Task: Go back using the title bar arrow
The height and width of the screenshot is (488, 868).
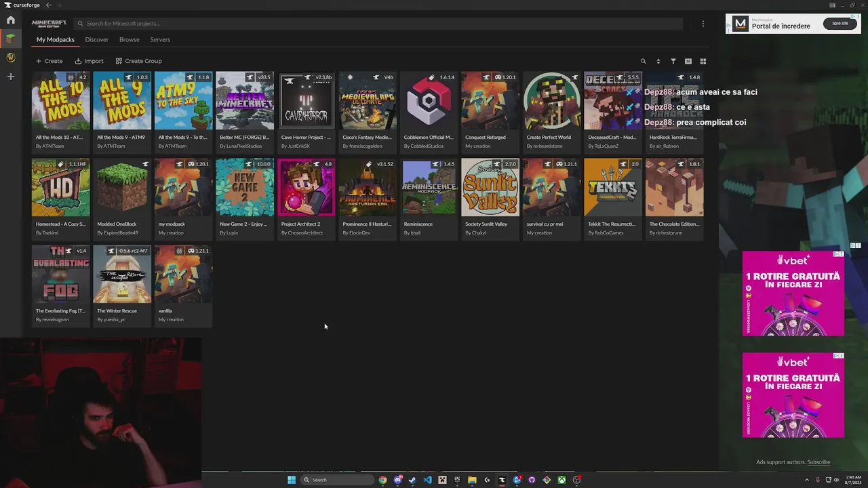Action: pyautogui.click(x=48, y=5)
